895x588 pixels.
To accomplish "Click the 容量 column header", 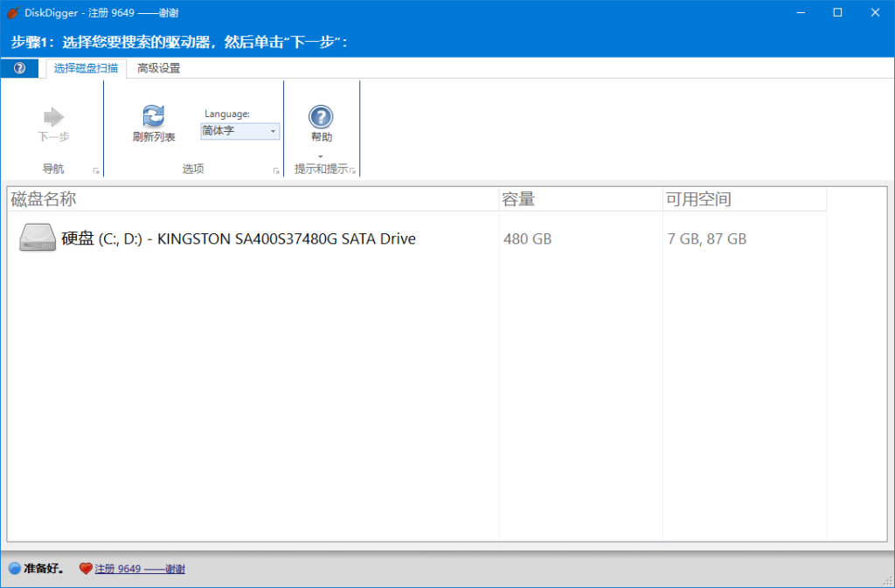I will (x=580, y=199).
